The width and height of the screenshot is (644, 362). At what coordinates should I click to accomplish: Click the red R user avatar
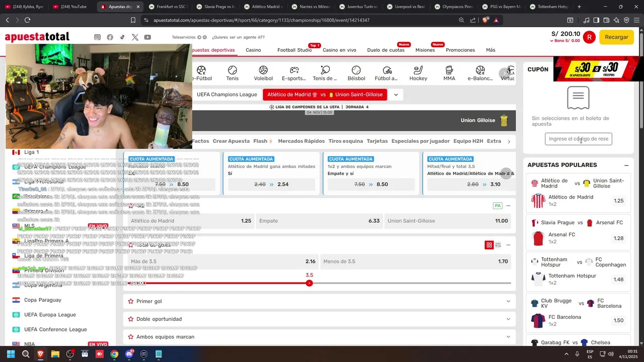click(589, 37)
